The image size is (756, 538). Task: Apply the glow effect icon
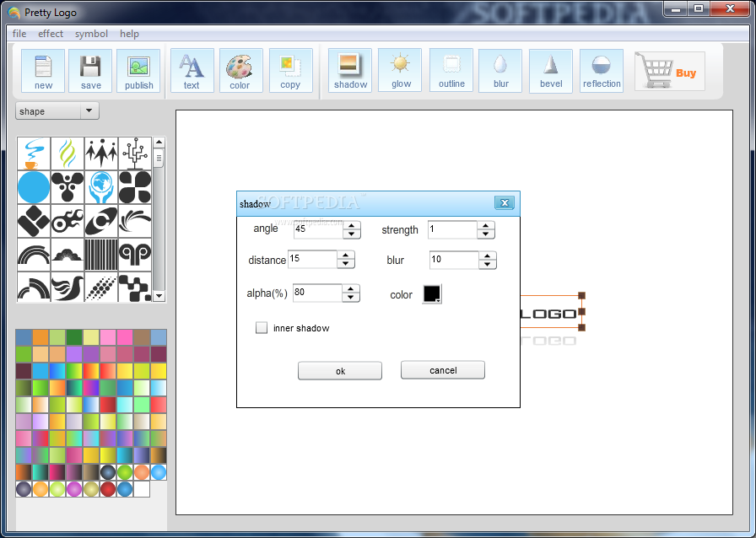tap(400, 70)
